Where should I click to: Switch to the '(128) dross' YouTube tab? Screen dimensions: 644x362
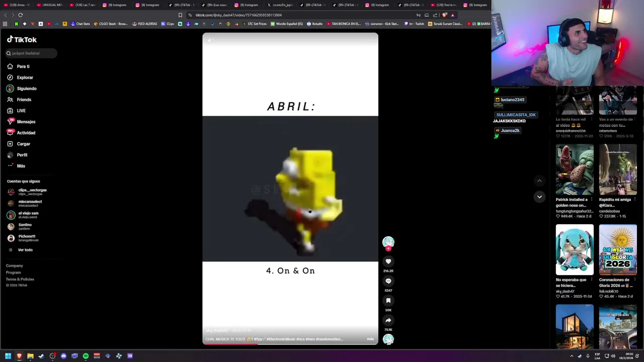pos(17,5)
